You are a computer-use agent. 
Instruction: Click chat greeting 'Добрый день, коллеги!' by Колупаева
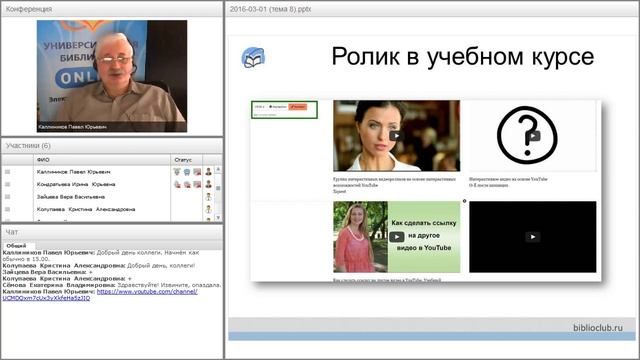[x=161, y=265]
